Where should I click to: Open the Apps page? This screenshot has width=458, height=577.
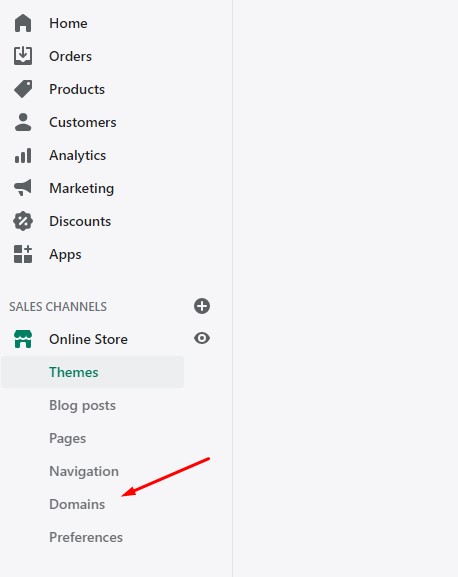pyautogui.click(x=65, y=255)
